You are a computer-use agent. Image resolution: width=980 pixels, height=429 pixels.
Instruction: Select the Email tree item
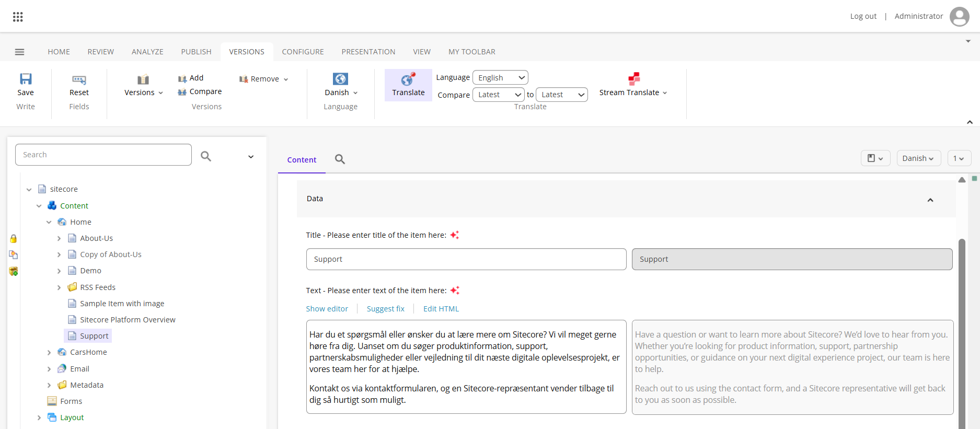79,369
